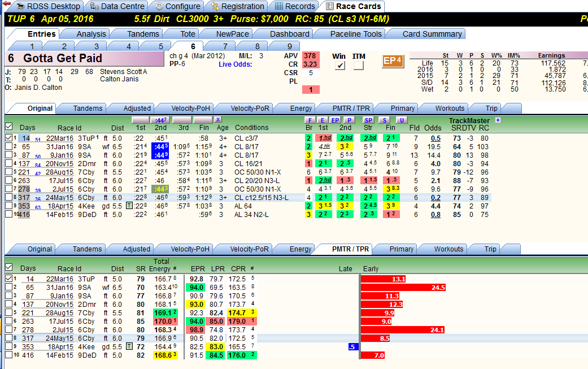The width and height of the screenshot is (588, 369).
Task: Click the 24.5 early red bar
Action: (x=403, y=287)
